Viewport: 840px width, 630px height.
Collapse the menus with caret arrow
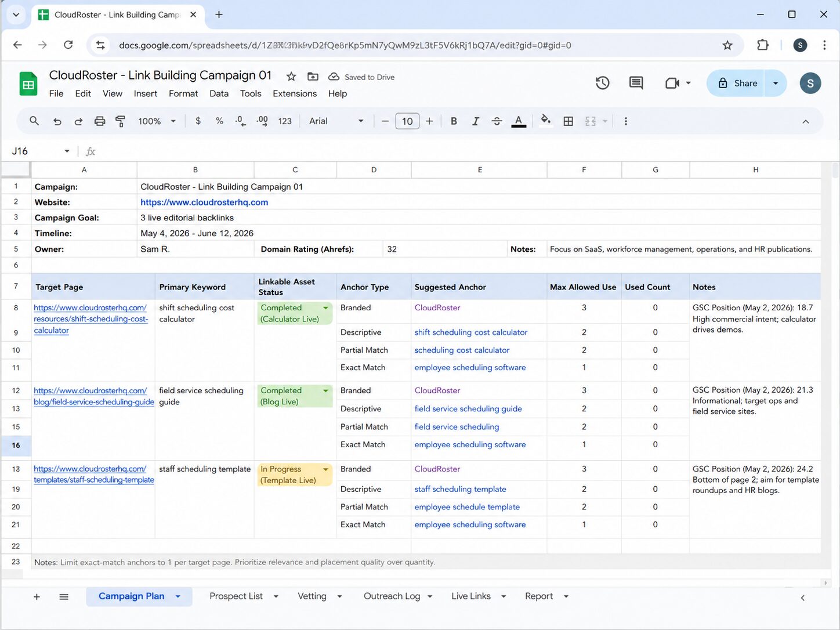pos(806,121)
